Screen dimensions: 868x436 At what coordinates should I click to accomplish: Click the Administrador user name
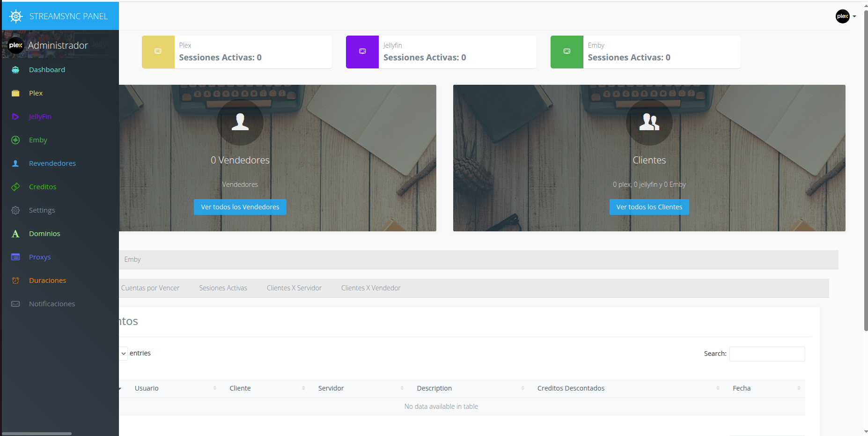(58, 45)
